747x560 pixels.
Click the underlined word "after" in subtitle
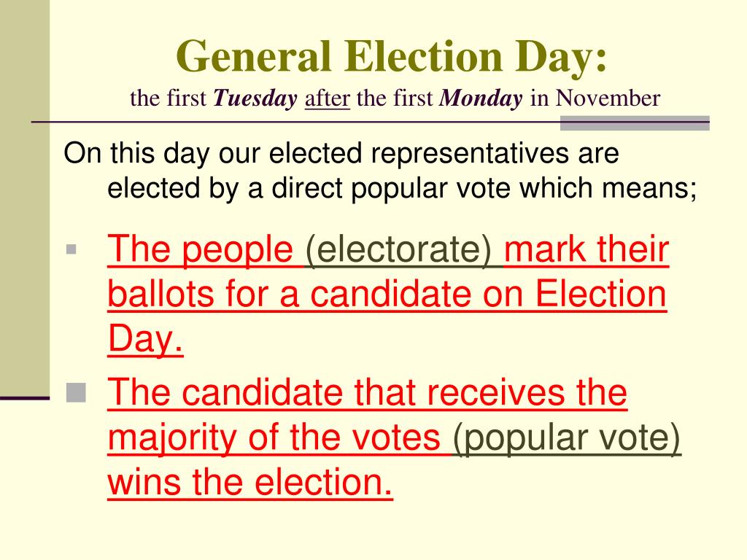pyautogui.click(x=328, y=98)
